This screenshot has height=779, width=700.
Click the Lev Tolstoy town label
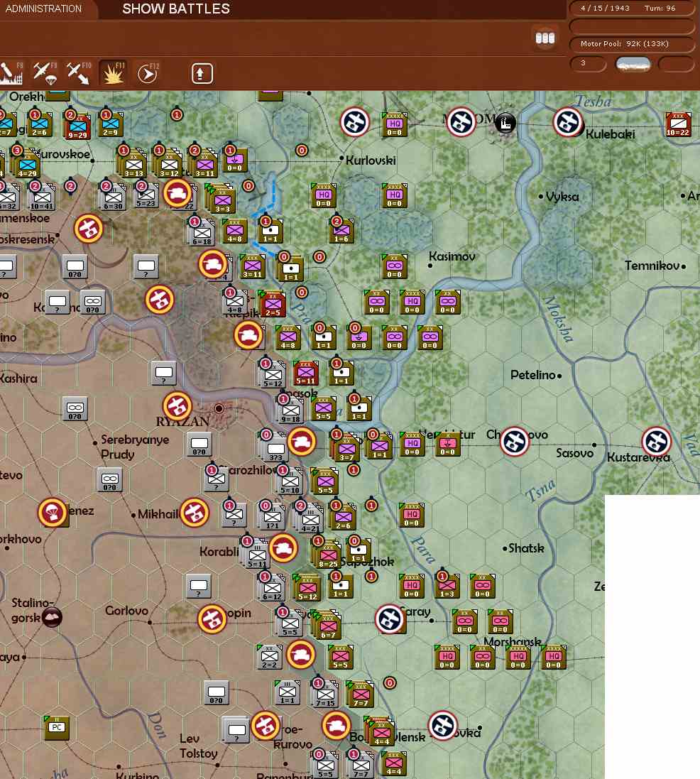click(x=199, y=746)
